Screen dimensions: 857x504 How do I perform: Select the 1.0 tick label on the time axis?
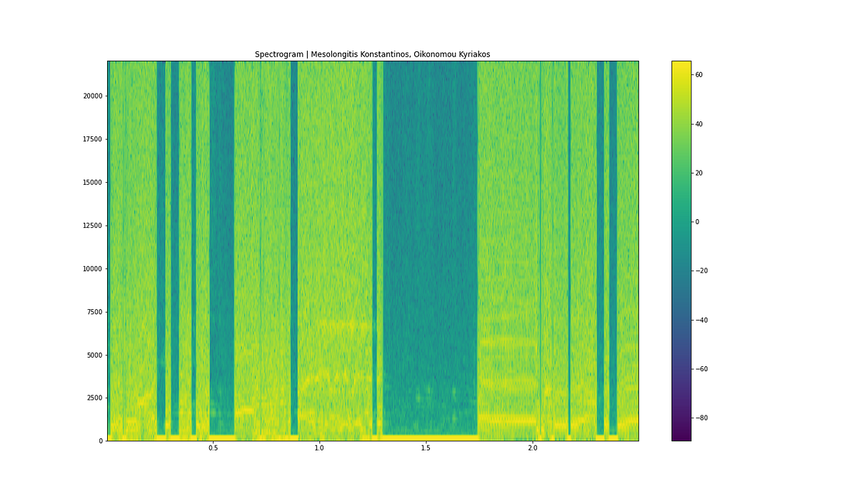pyautogui.click(x=319, y=446)
